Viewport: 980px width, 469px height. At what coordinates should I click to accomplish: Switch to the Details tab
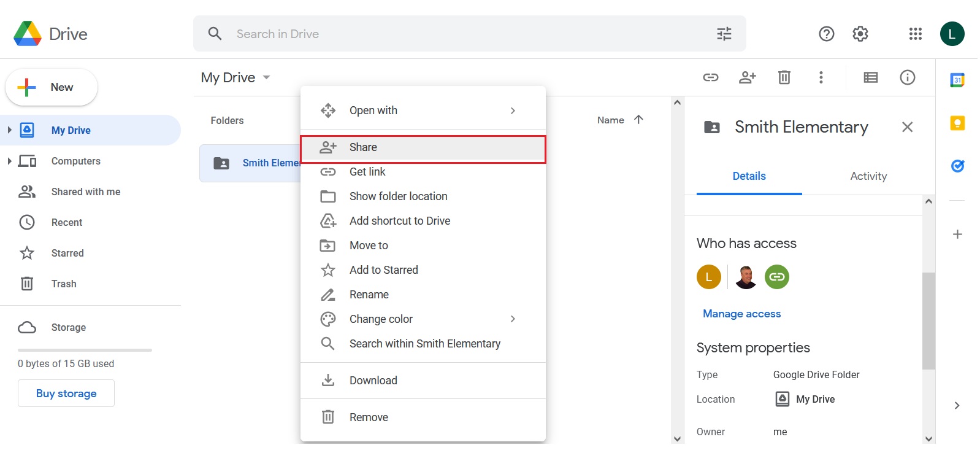click(x=749, y=176)
